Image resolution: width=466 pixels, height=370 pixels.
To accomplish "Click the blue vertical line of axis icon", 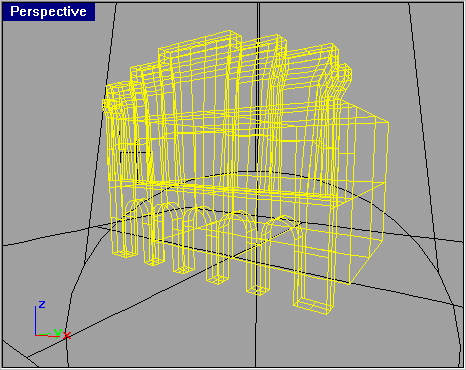I will click(35, 321).
